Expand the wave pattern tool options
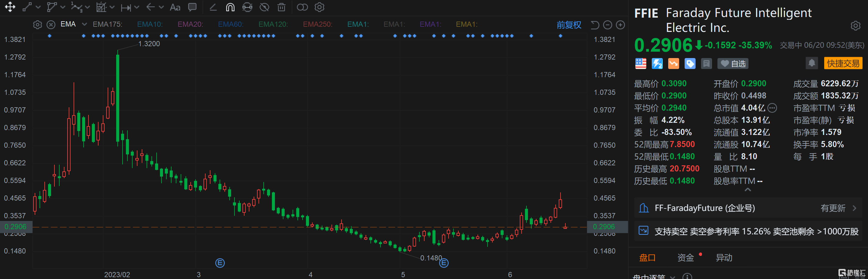The image size is (868, 279). (x=88, y=7)
